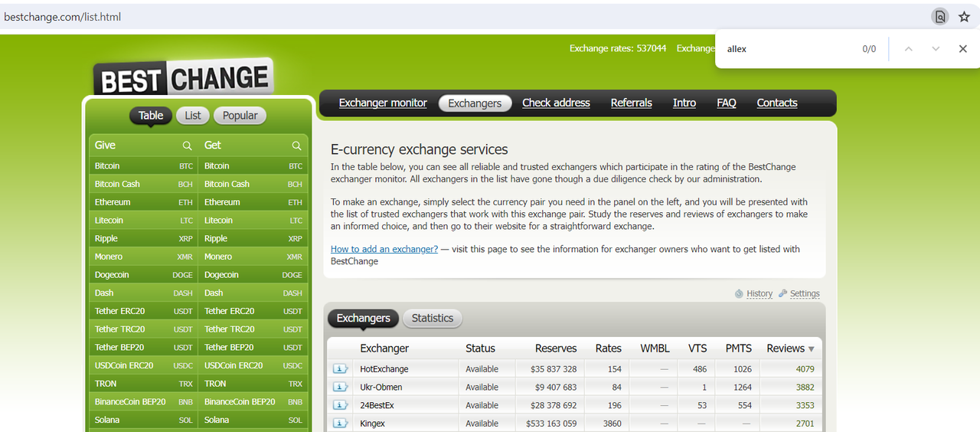The height and width of the screenshot is (432, 980).
Task: Search currencies in the Get column
Action: coord(296,146)
